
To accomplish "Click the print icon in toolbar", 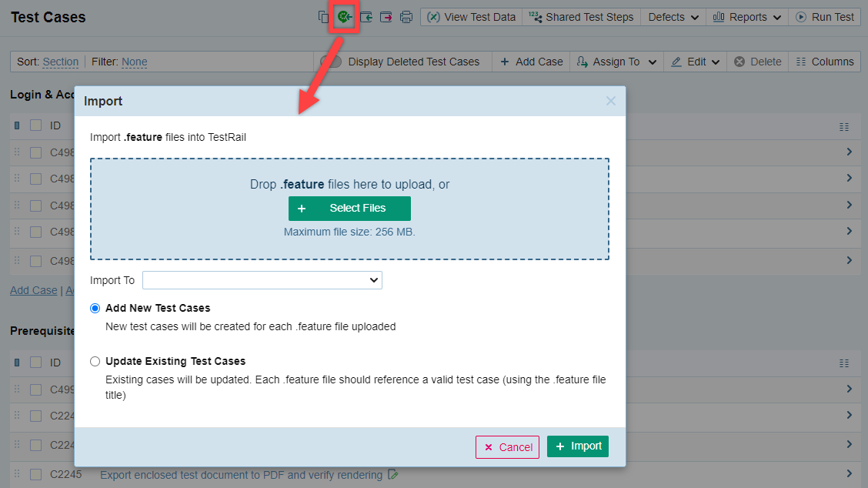I will tap(406, 17).
